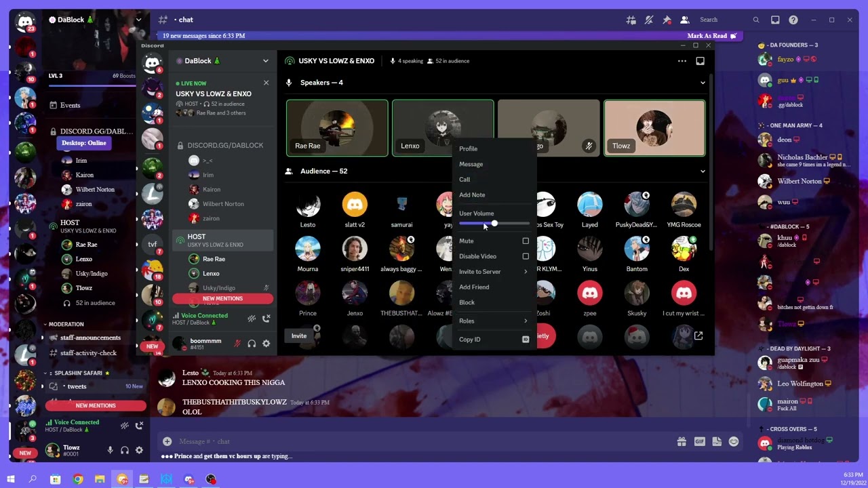This screenshot has height=488, width=868.
Task: Select Tlowz speaker tile
Action: pyautogui.click(x=654, y=128)
